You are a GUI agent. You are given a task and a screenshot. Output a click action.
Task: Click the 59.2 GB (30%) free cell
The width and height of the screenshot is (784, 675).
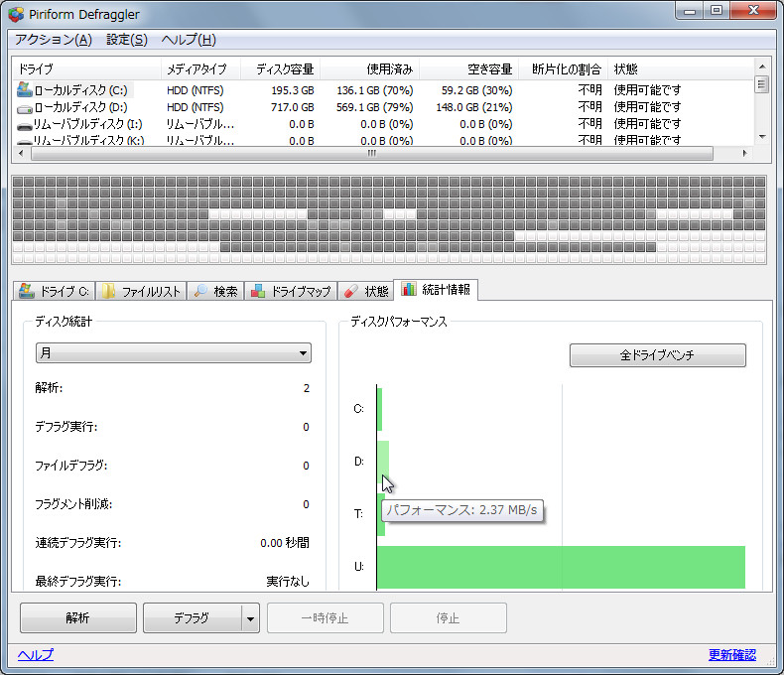(476, 90)
